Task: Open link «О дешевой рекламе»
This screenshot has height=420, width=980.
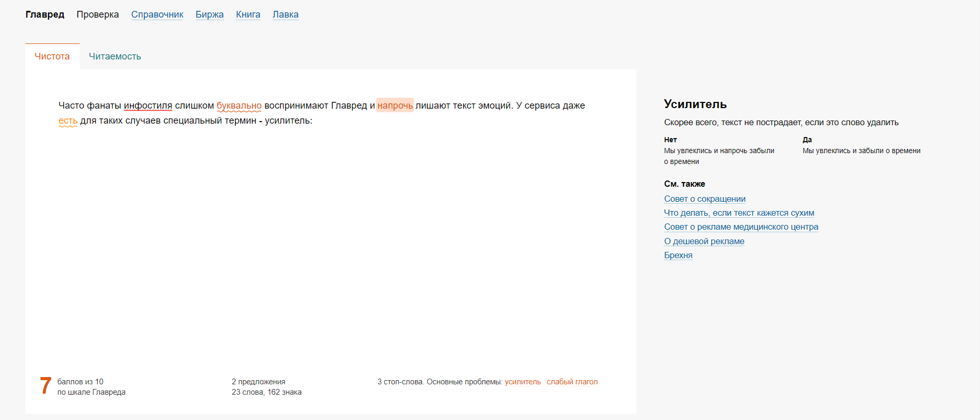Action: click(x=704, y=241)
